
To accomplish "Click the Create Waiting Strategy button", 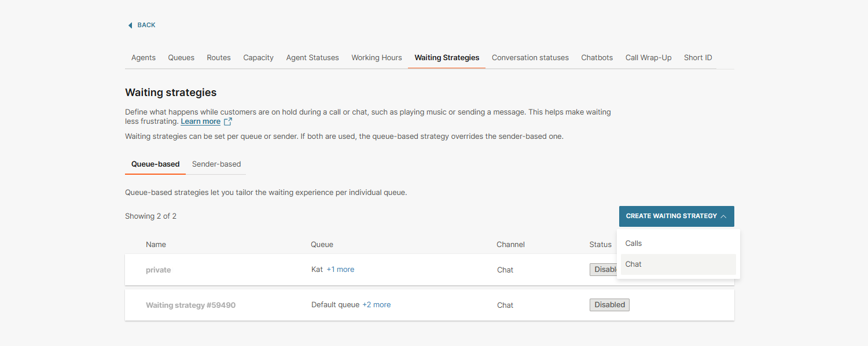I will 676,216.
